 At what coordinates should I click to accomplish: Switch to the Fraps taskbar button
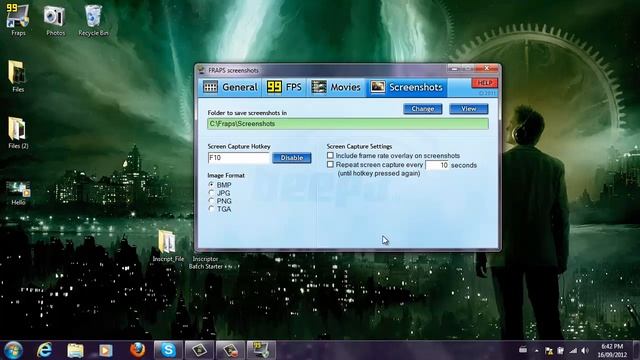tap(260, 350)
